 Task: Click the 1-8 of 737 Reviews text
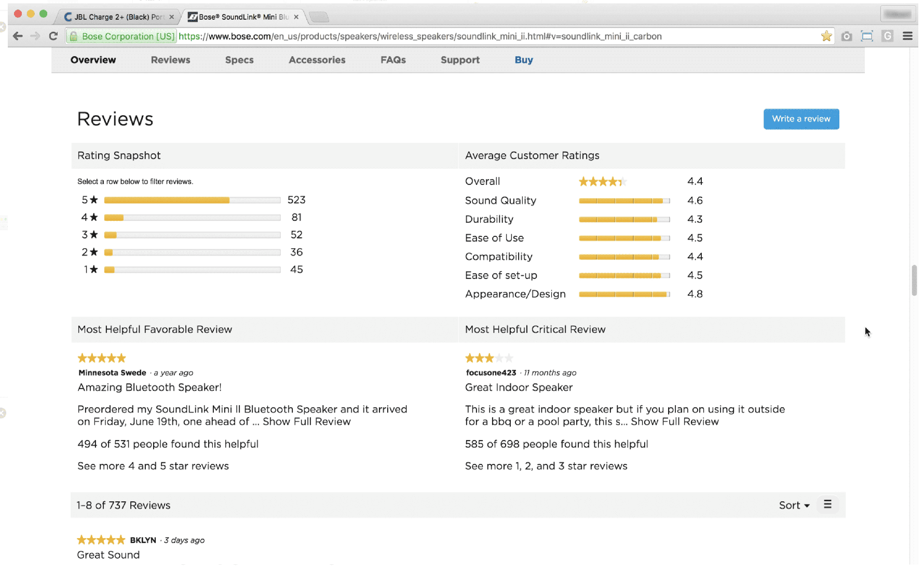coord(124,505)
